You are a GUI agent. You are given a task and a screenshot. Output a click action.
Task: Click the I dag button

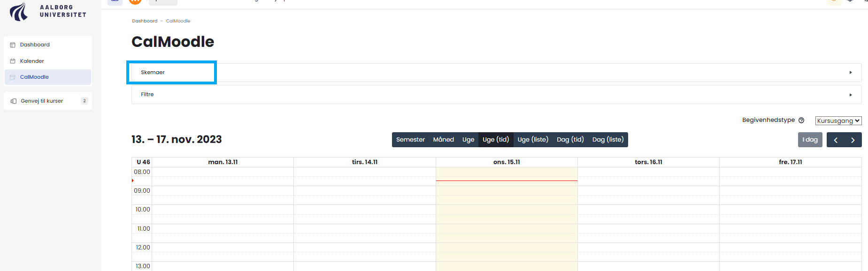pyautogui.click(x=810, y=140)
